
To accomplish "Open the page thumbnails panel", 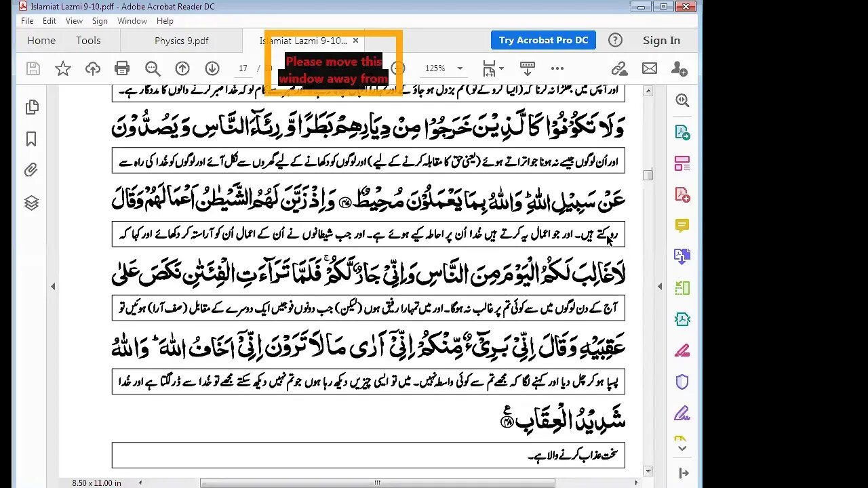I will pyautogui.click(x=31, y=107).
